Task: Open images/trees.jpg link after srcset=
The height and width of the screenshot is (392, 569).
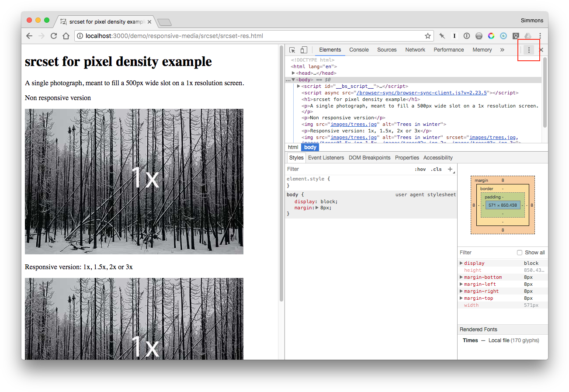Action: pyautogui.click(x=493, y=137)
